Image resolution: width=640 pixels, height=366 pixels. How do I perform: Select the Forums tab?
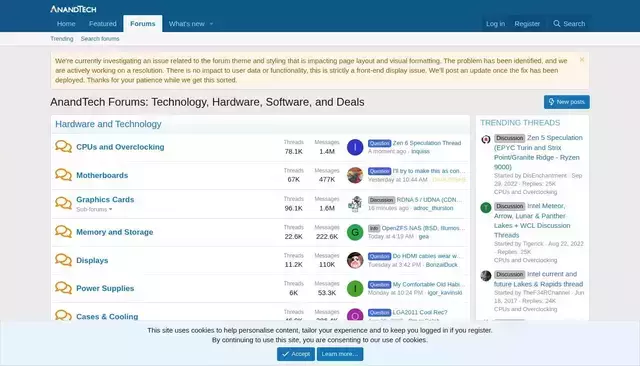(142, 24)
